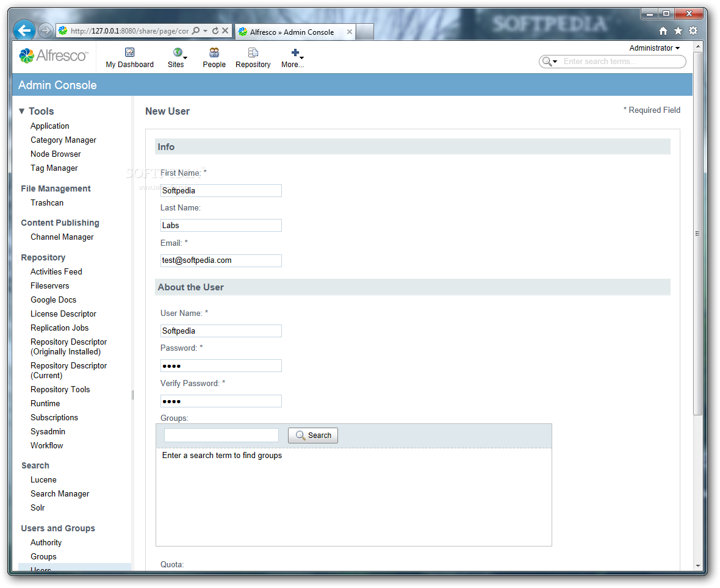Open Lucene search link
This screenshot has height=588, width=720.
coord(43,479)
